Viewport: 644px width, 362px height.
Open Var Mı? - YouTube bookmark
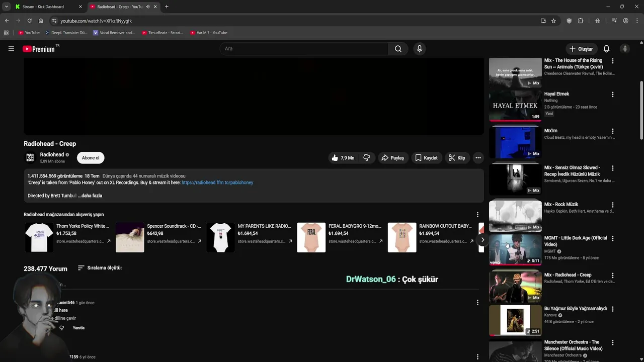pos(209,33)
